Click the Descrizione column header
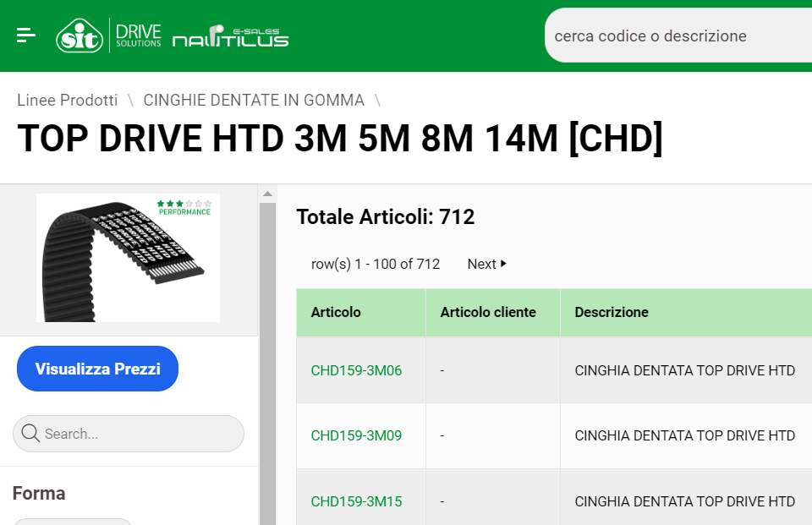 (612, 312)
